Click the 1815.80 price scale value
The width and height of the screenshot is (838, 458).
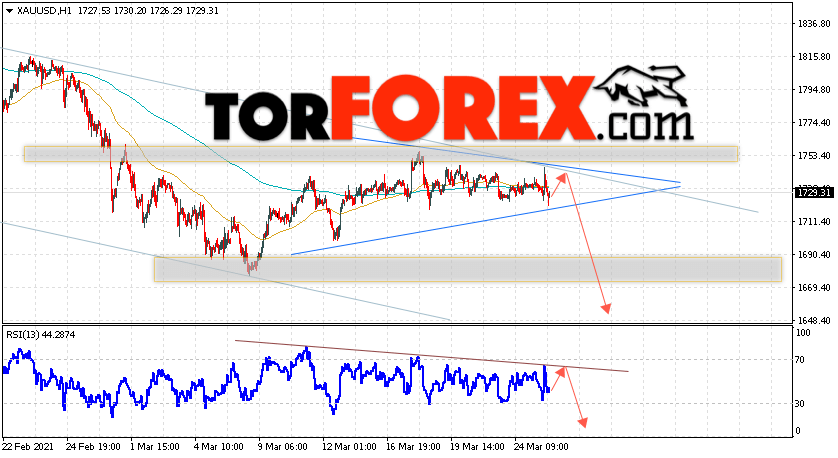814,57
